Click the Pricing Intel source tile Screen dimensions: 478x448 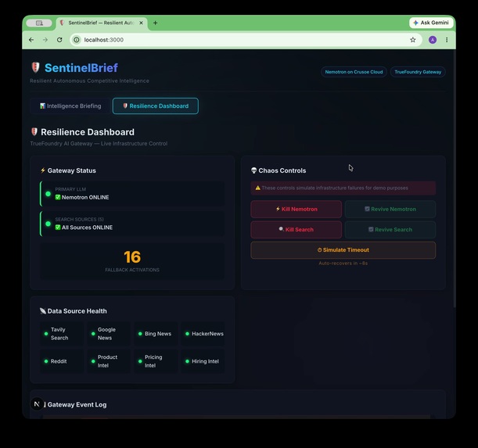pos(156,361)
